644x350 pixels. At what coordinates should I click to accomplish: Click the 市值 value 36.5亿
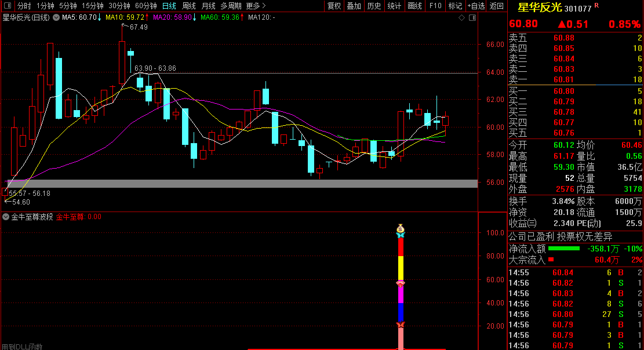tap(630, 167)
